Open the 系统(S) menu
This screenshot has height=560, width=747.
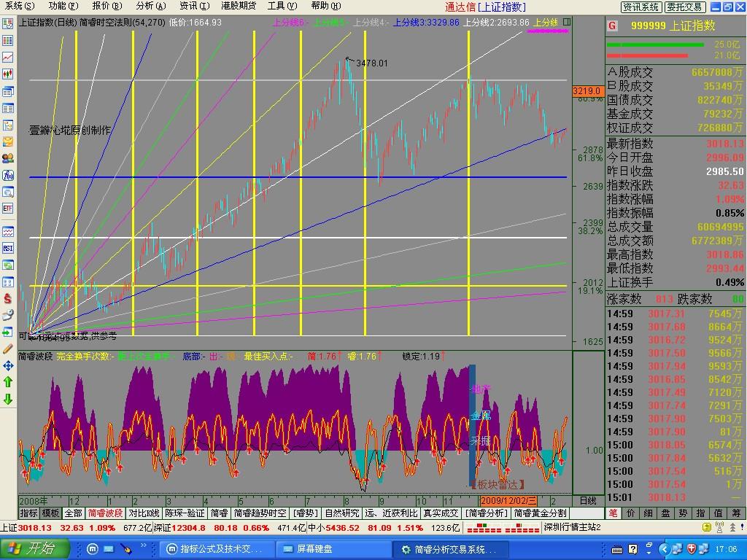pyautogui.click(x=20, y=6)
